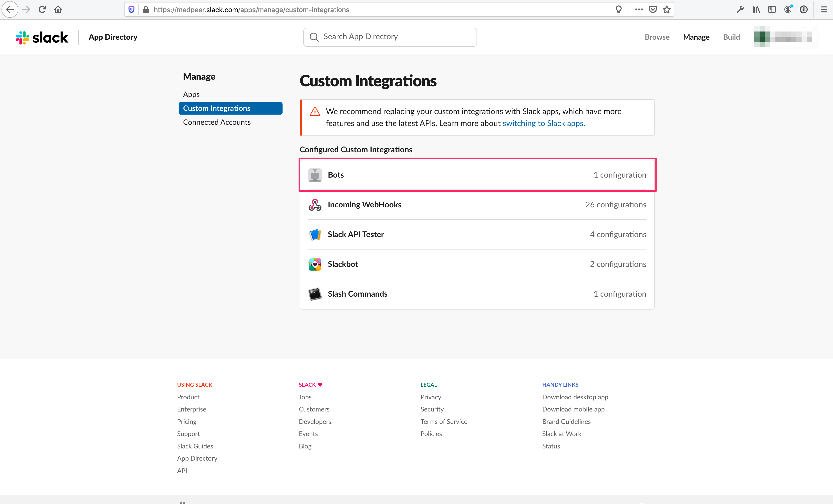
Task: Click the search magnifier icon
Action: click(314, 37)
